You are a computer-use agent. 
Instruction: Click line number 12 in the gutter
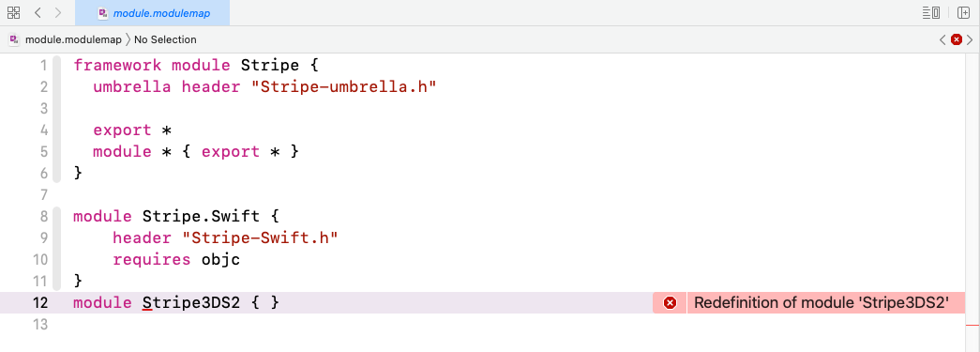pos(40,303)
